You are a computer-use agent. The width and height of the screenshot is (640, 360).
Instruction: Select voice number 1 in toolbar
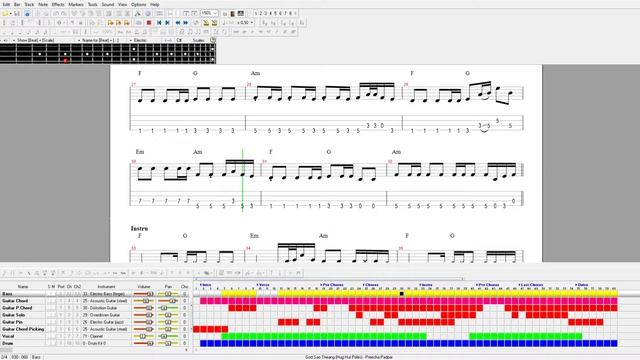point(256,13)
